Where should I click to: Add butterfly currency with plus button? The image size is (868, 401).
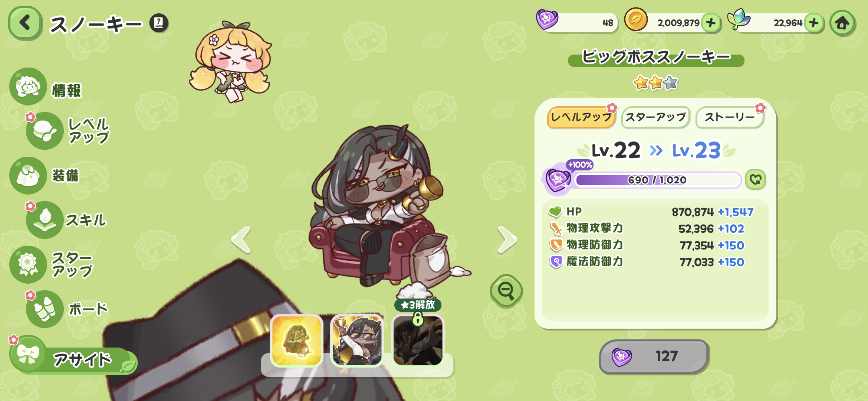pyautogui.click(x=814, y=23)
